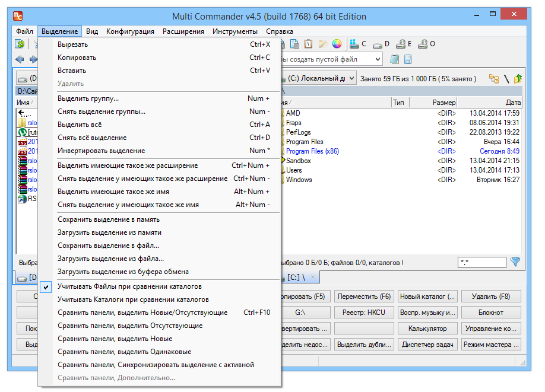Screen dimensions: 545x392
Task: Click the Переместить (F6) button
Action: click(364, 297)
